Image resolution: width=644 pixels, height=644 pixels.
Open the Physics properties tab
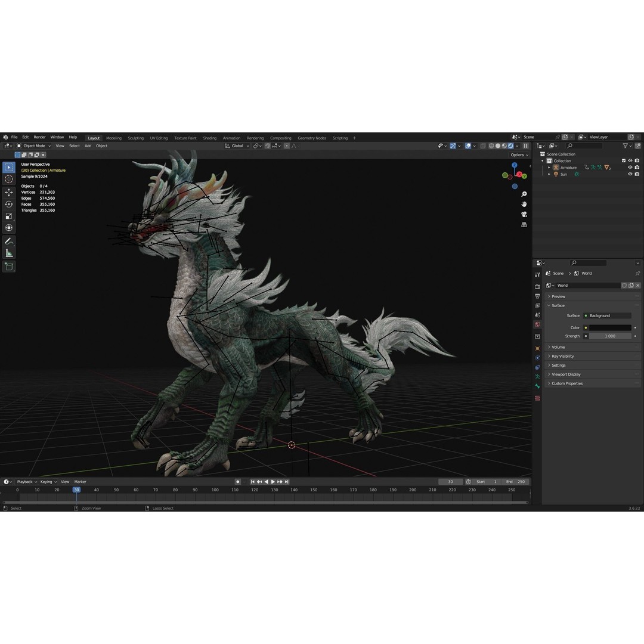coord(537,358)
